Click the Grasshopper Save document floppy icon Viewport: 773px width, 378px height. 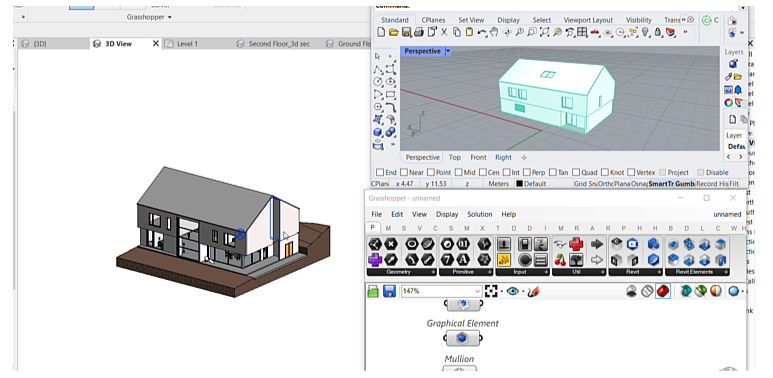point(389,291)
